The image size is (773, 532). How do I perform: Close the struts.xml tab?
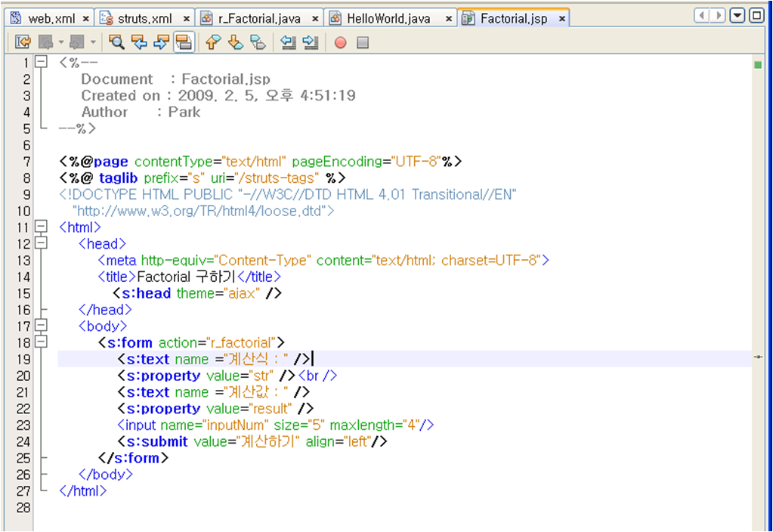[187, 19]
